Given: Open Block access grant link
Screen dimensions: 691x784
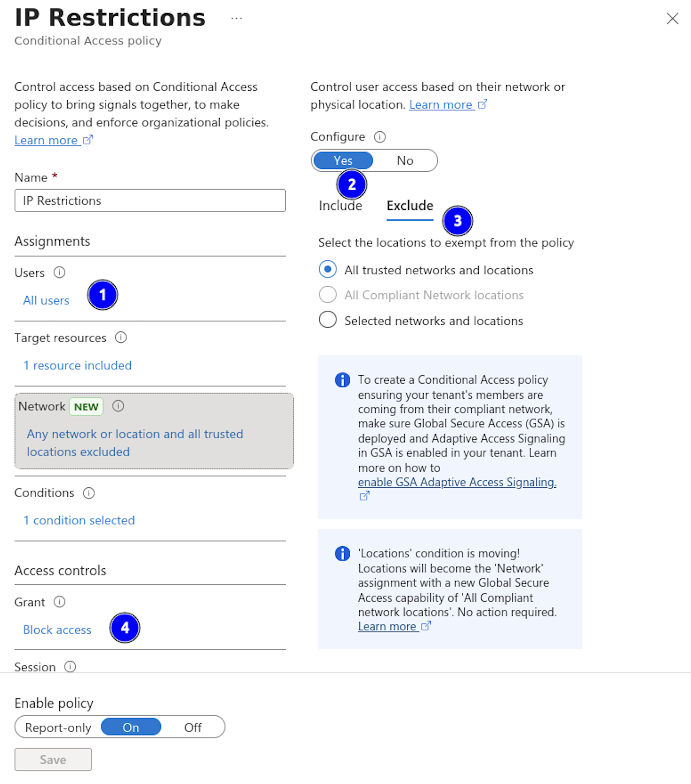Looking at the screenshot, I should point(57,630).
